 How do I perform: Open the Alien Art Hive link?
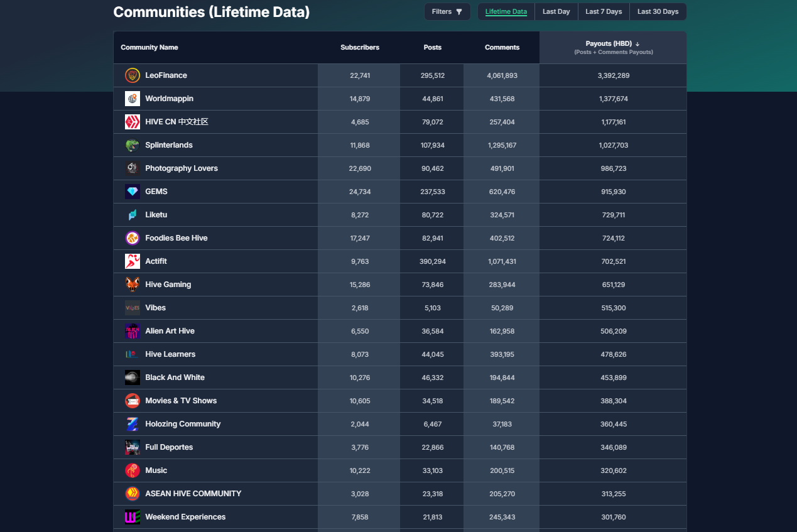pyautogui.click(x=170, y=331)
